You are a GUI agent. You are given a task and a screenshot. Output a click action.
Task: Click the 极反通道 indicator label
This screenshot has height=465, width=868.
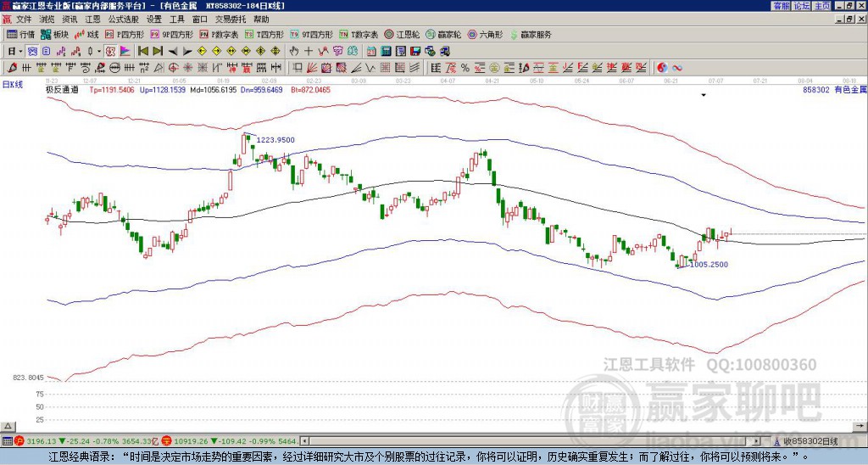61,89
